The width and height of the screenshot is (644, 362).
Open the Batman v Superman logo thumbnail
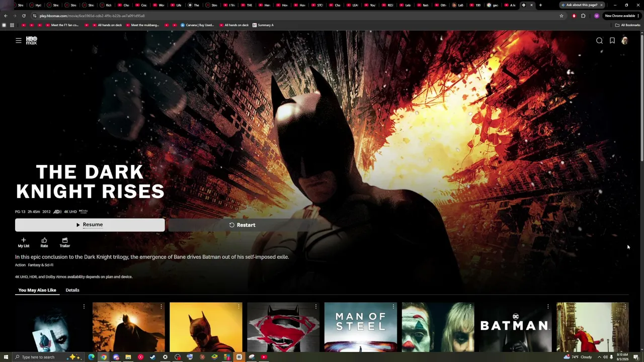[x=283, y=327]
